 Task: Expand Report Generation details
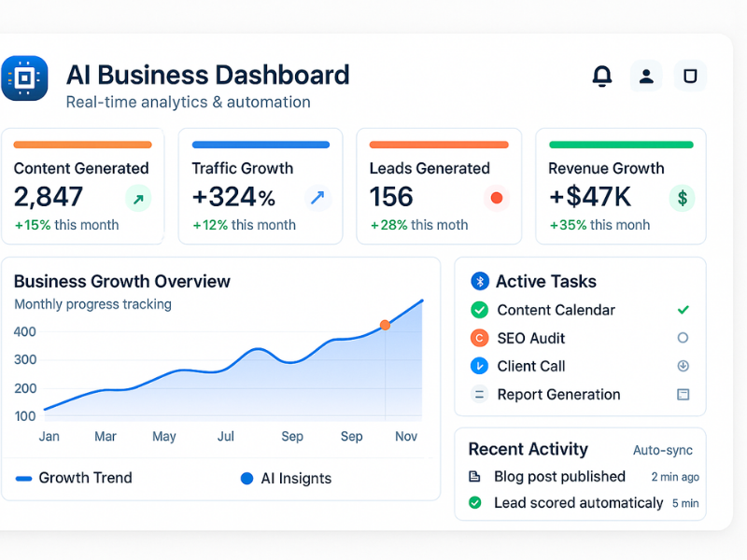click(x=683, y=395)
